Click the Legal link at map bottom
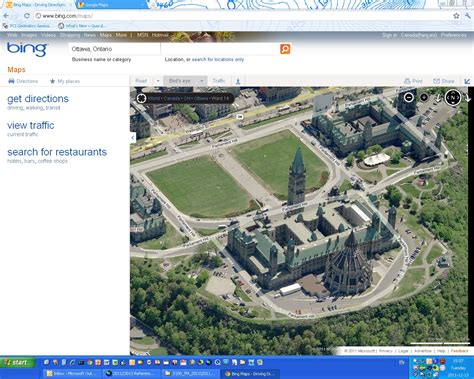The height and width of the screenshot is (379, 474). tap(403, 351)
